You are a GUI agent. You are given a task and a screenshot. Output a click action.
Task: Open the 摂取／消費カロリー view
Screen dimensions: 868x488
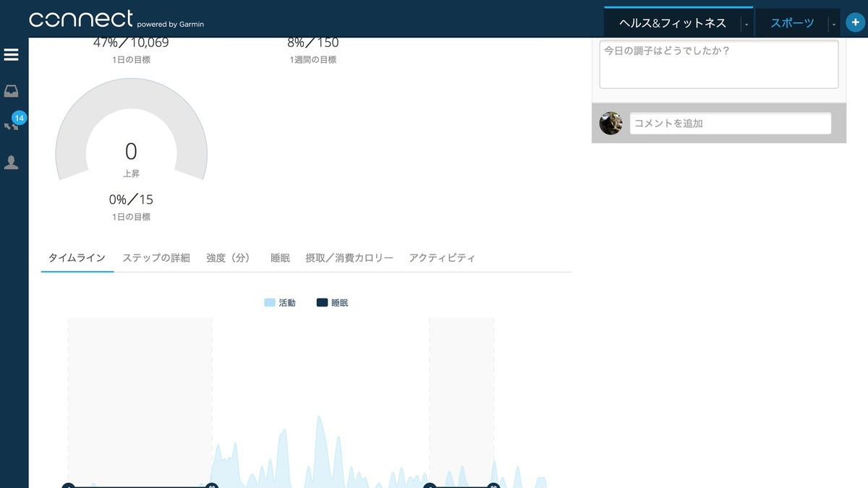(349, 257)
